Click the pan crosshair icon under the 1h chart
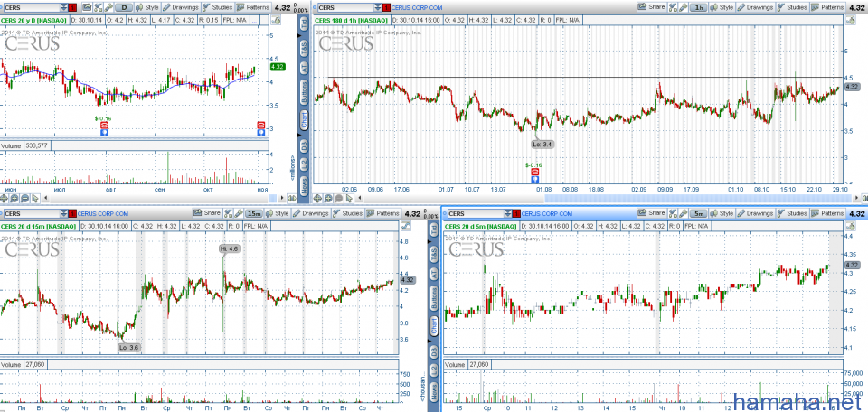 (318, 198)
